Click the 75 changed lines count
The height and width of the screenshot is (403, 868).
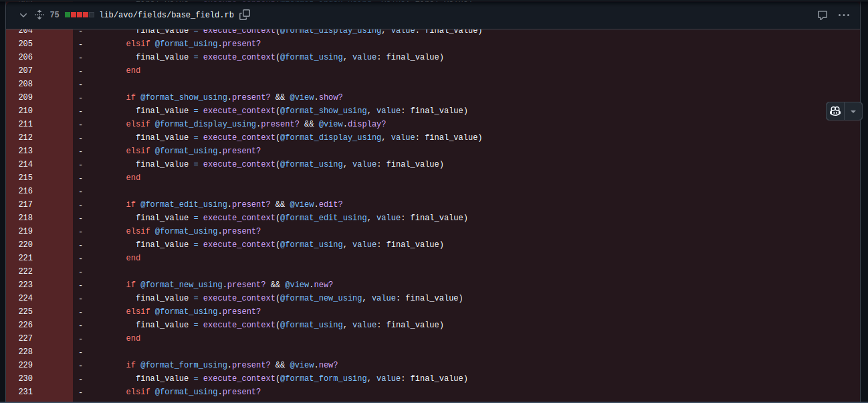click(54, 15)
